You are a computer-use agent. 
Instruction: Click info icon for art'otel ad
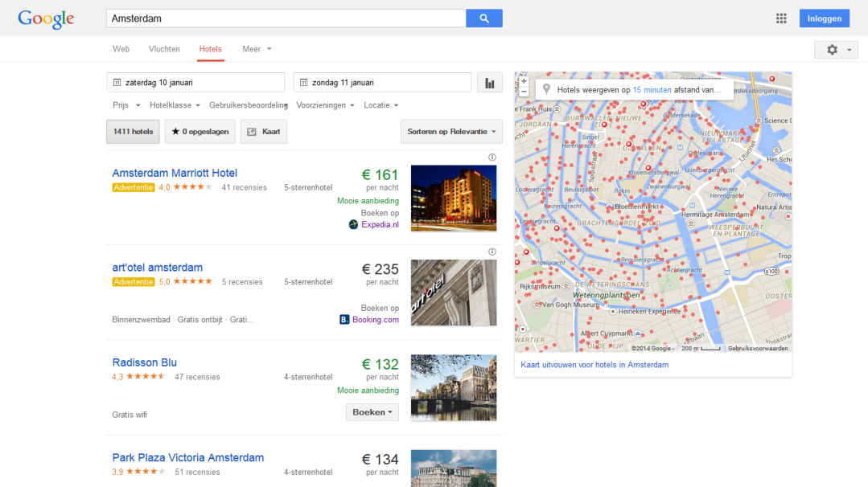492,252
